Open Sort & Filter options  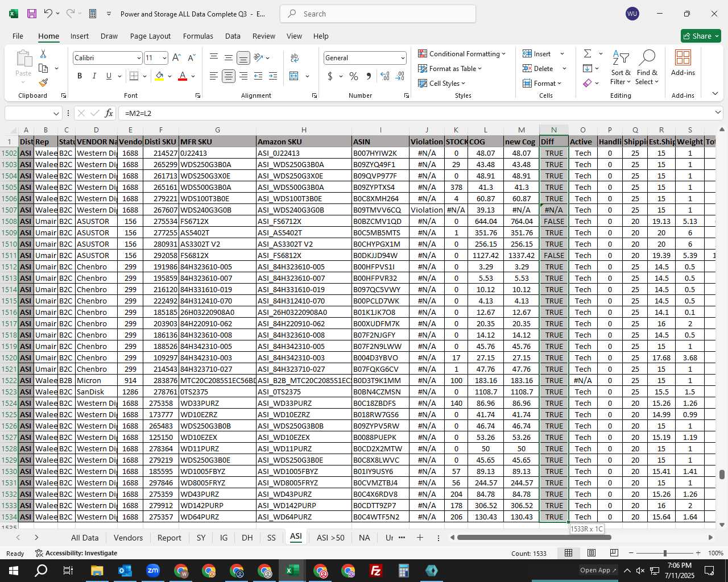[x=621, y=68]
